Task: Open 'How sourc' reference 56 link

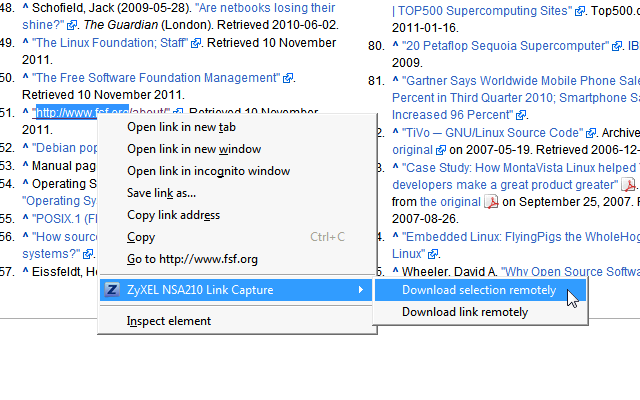Action: click(x=65, y=237)
